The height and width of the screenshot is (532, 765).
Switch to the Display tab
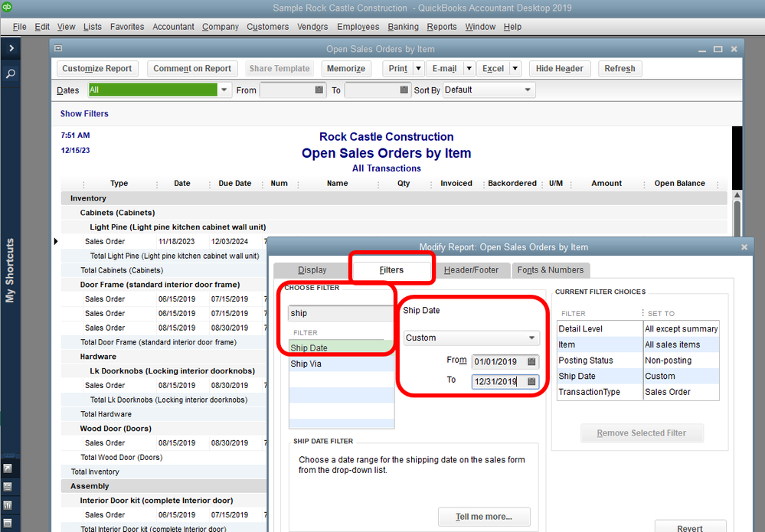(x=312, y=270)
